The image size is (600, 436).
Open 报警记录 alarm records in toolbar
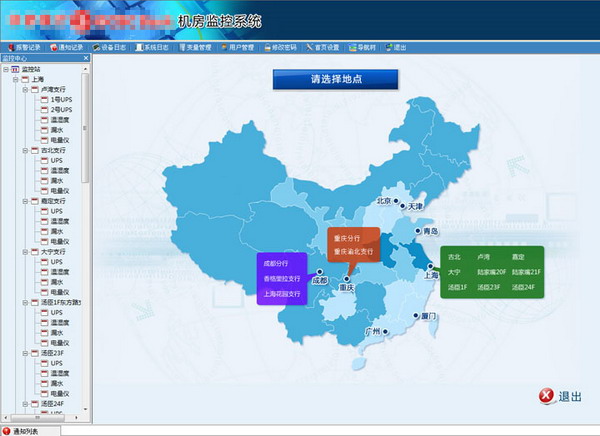(x=26, y=47)
